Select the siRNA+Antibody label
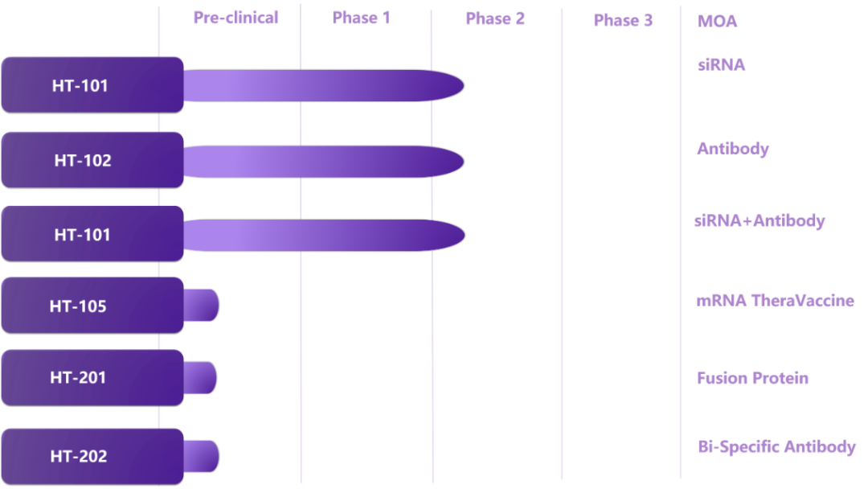The height and width of the screenshot is (493, 868). coord(759,221)
